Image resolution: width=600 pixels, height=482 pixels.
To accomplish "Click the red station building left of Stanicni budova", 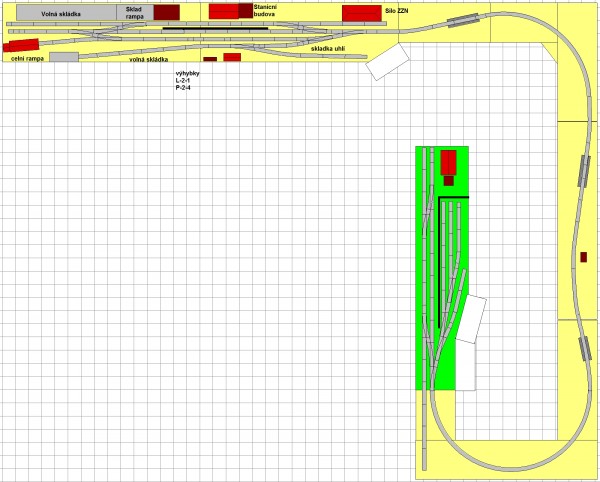I will click(x=225, y=11).
